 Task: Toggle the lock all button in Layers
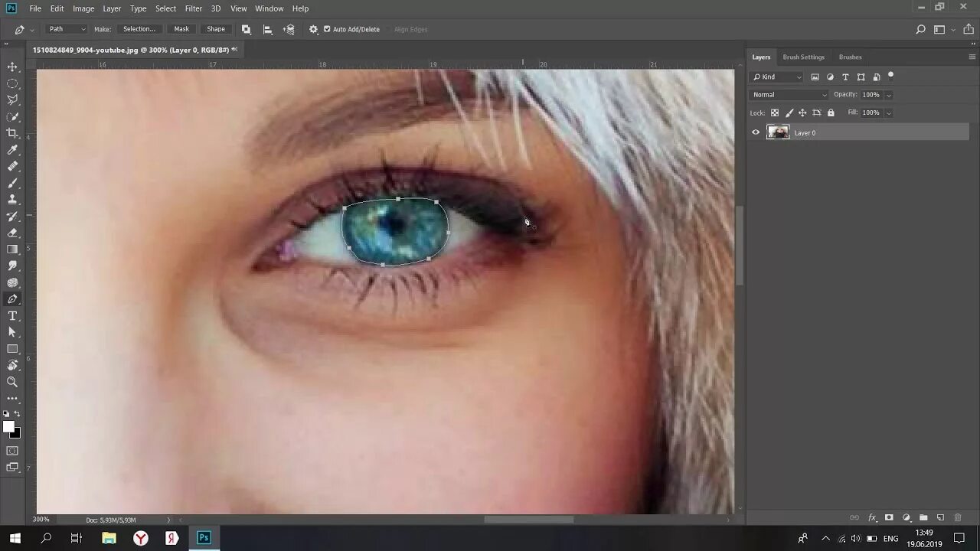tap(831, 112)
